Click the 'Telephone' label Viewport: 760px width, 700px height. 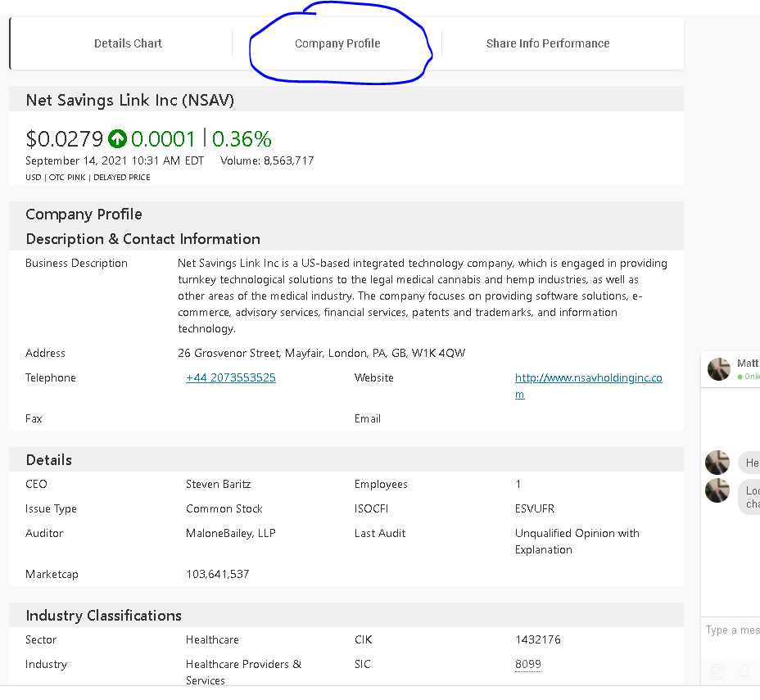51,378
